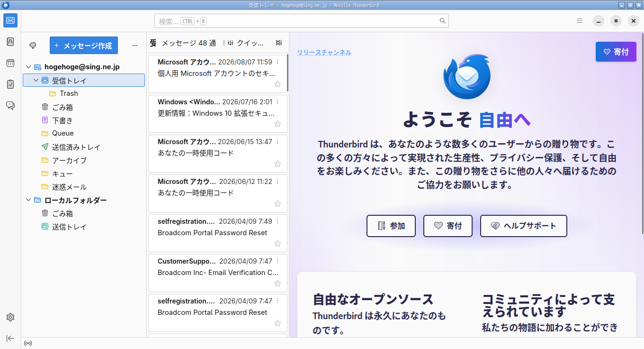Open Thunderbird settings gear

click(10, 317)
